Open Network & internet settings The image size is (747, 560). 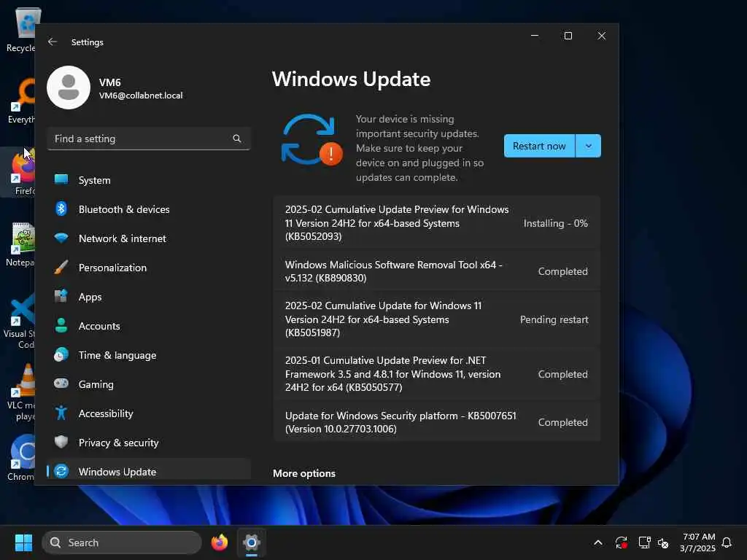click(149, 238)
